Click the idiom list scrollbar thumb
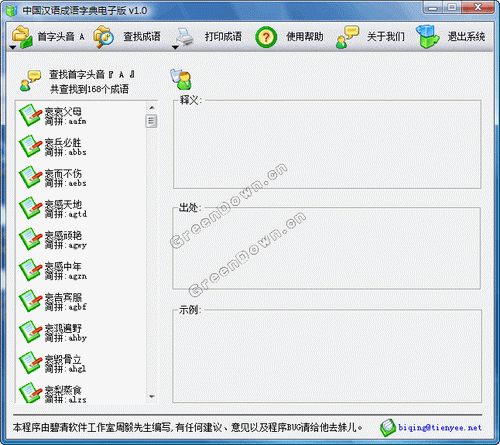The height and width of the screenshot is (445, 500). coord(152,121)
